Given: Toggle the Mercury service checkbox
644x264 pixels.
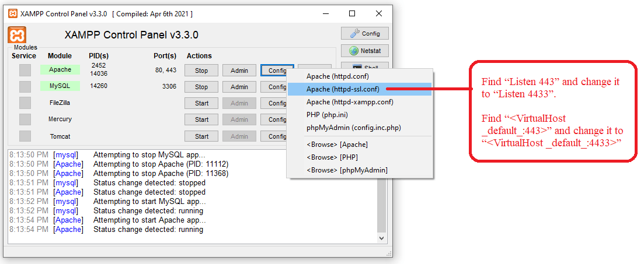Looking at the screenshot, I should coord(25,119).
